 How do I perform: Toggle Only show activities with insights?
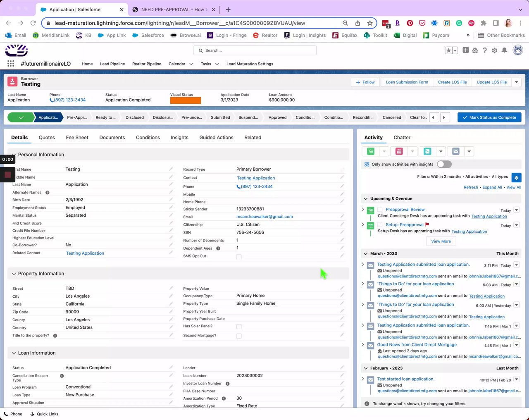(x=444, y=164)
